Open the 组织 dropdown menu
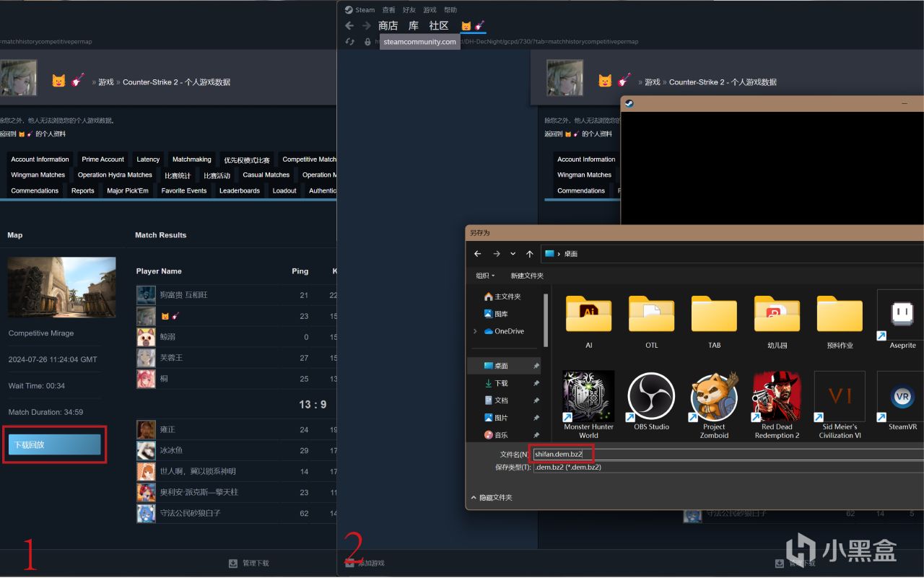 click(x=486, y=276)
